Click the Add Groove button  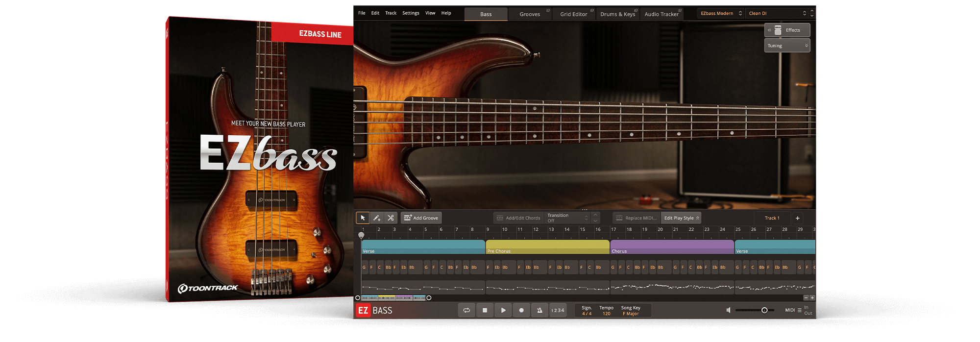click(x=421, y=218)
